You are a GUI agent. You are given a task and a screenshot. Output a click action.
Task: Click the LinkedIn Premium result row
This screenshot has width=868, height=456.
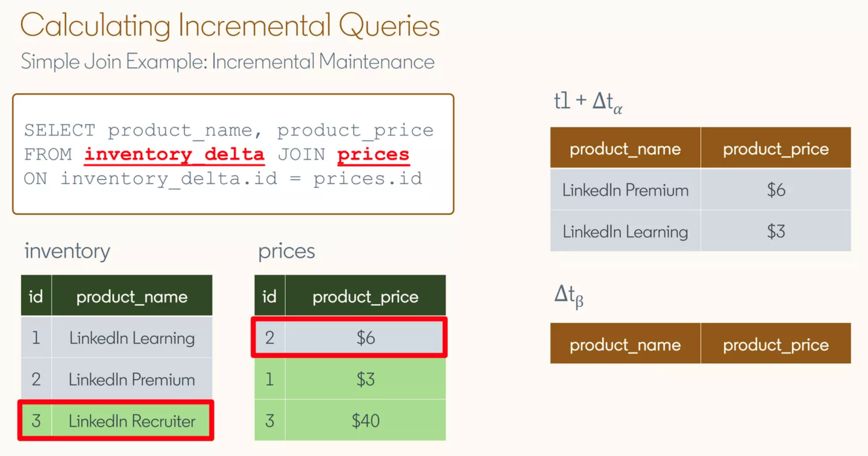click(x=700, y=190)
